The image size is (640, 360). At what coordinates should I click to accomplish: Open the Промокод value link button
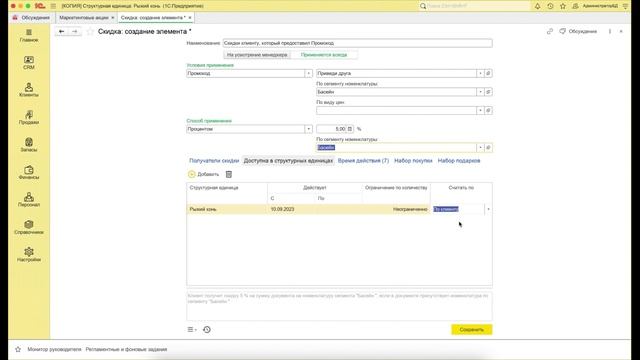[x=488, y=73]
